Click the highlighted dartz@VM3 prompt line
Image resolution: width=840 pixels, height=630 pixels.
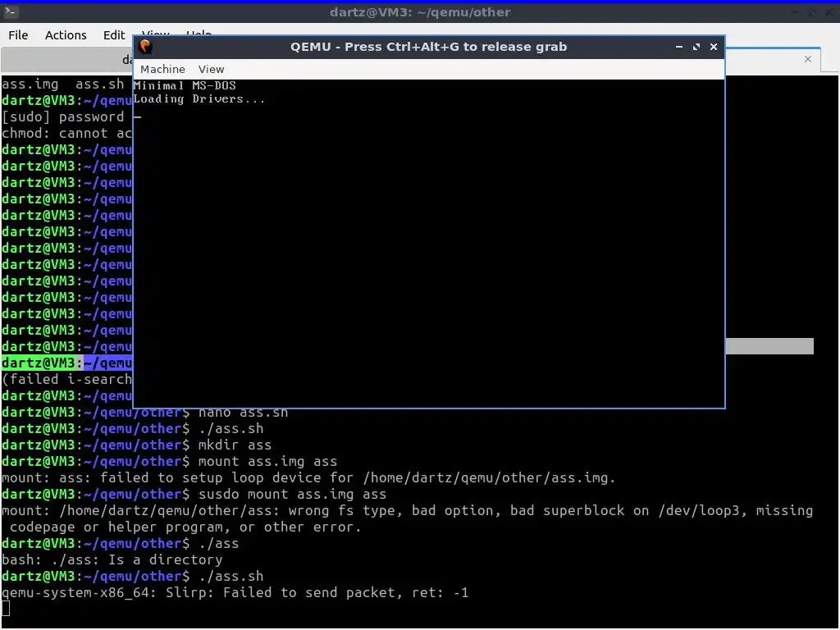click(x=67, y=363)
